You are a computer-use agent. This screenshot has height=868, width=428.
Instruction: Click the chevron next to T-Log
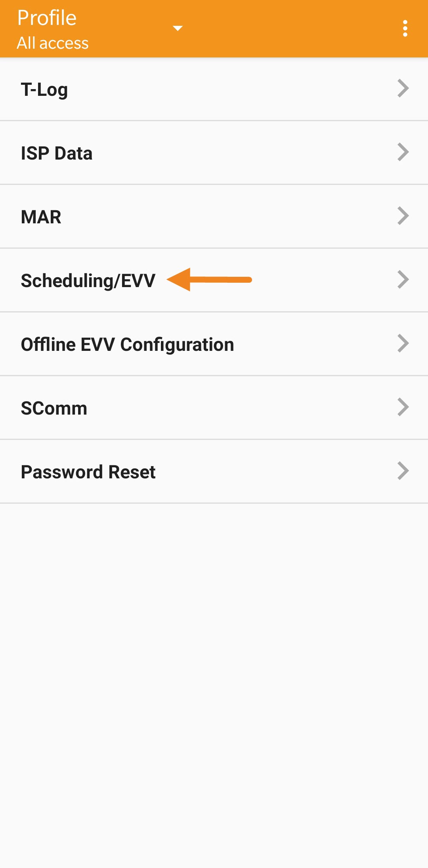click(x=403, y=88)
